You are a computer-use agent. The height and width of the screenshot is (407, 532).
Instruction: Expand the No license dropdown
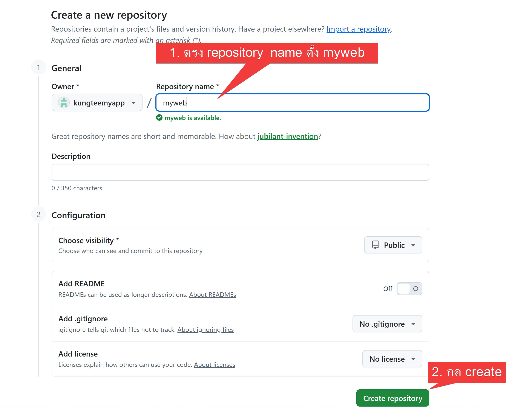(x=392, y=359)
